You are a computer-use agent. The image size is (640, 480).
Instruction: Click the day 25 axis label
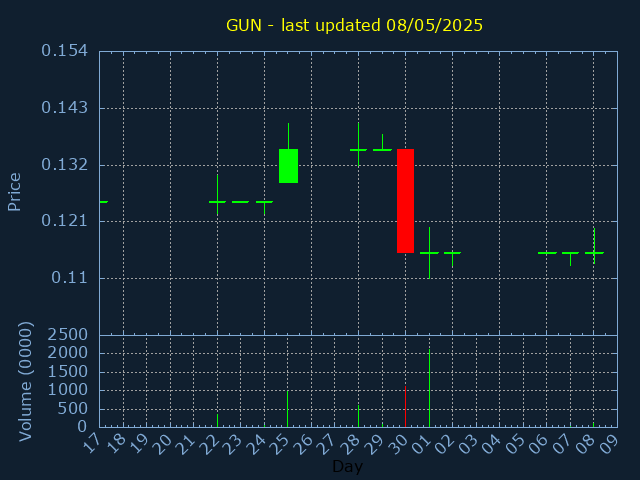281,444
